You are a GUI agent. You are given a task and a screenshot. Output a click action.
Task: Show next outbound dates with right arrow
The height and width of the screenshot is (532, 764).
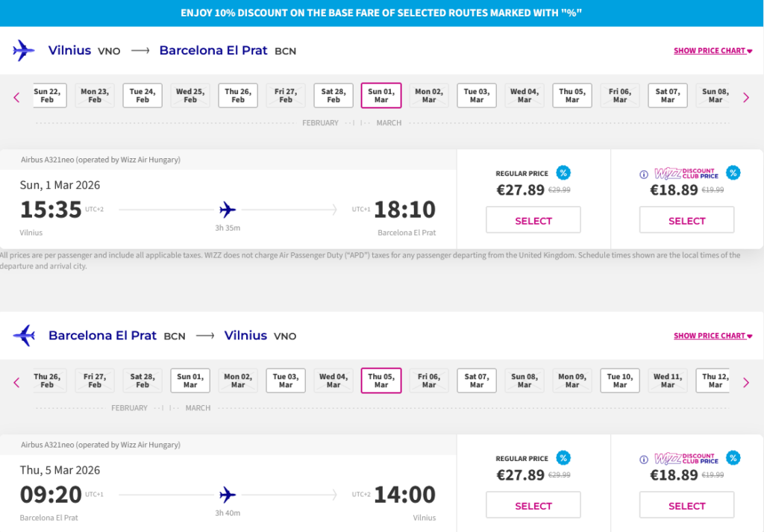(745, 97)
